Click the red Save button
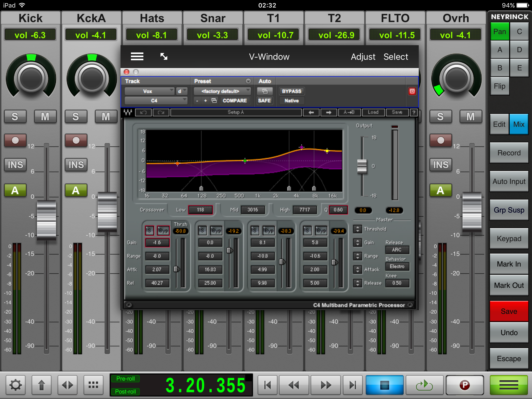Image resolution: width=532 pixels, height=399 pixels. pos(509,311)
